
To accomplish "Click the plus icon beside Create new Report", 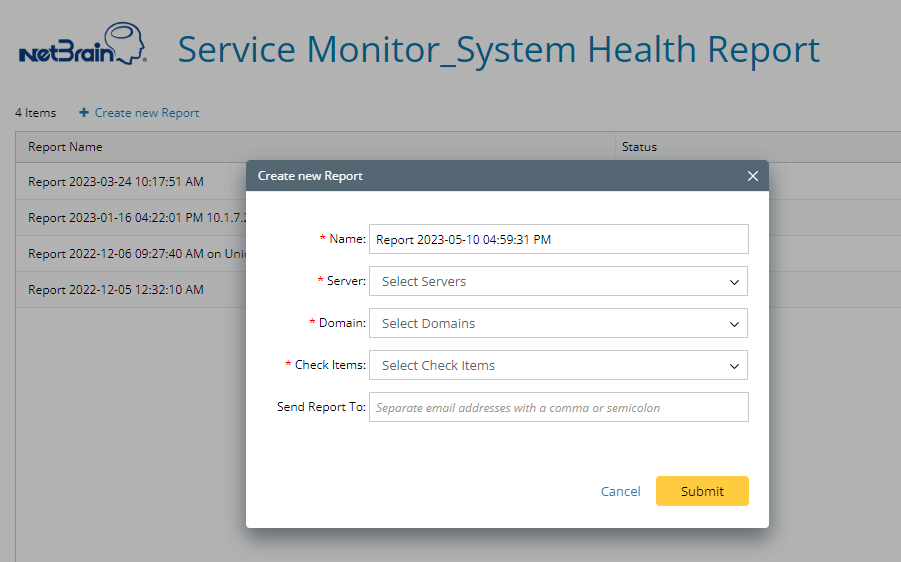I will [x=84, y=113].
